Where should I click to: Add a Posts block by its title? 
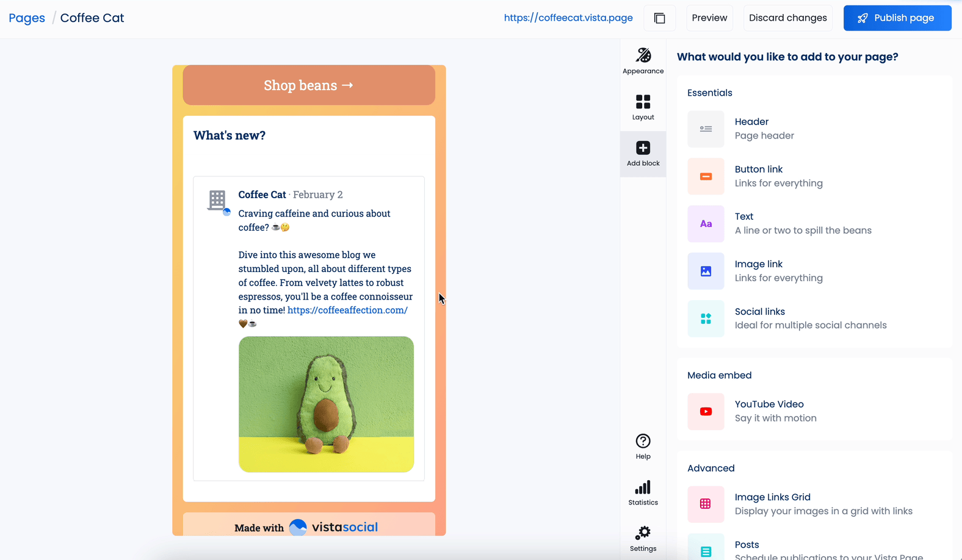coord(747,545)
